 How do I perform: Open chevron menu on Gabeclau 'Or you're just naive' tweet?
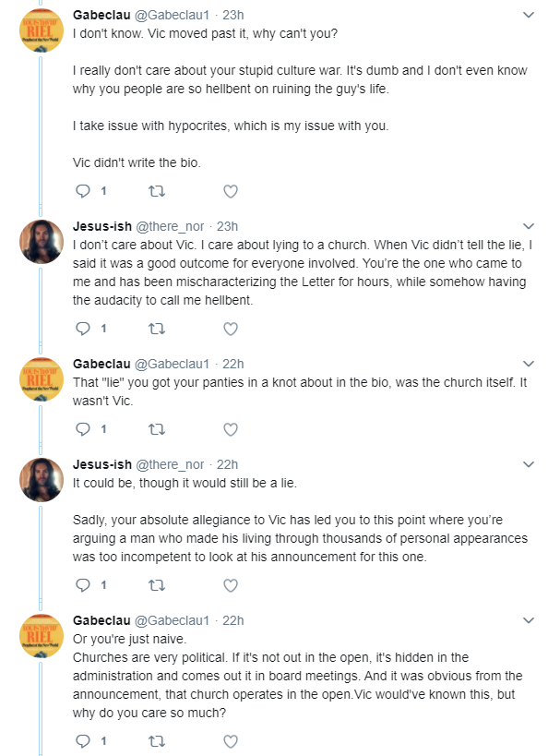[529, 620]
